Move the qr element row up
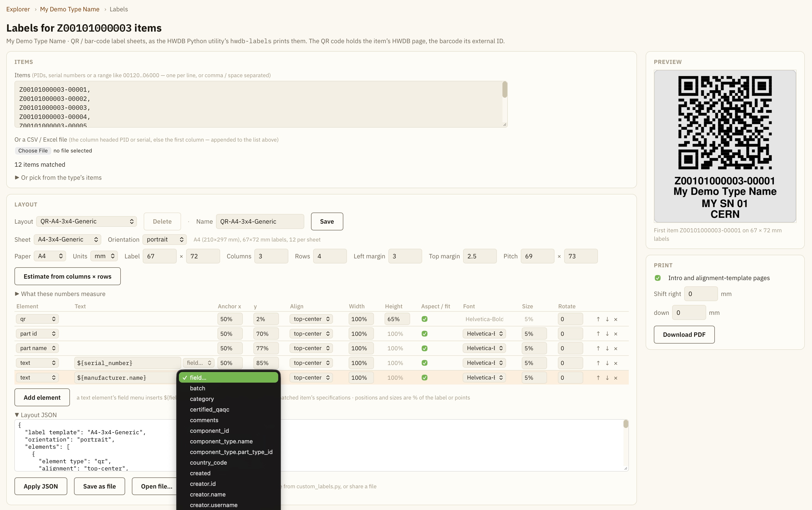Image resolution: width=812 pixels, height=510 pixels. tap(598, 319)
